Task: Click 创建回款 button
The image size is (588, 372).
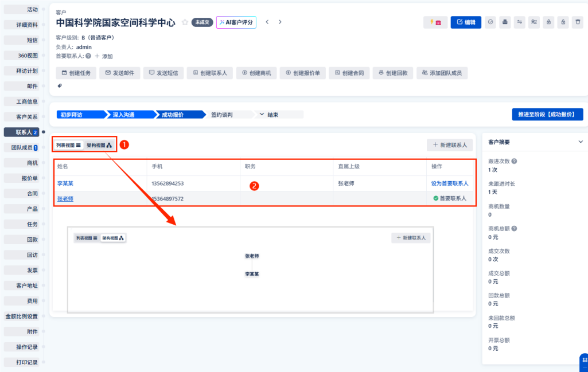Action: click(x=393, y=73)
